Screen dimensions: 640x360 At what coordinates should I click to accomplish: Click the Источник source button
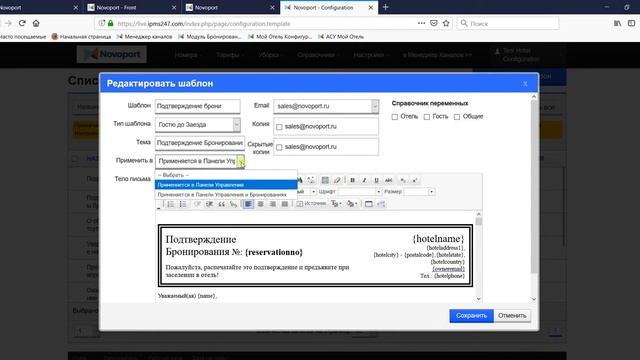[x=311, y=204]
